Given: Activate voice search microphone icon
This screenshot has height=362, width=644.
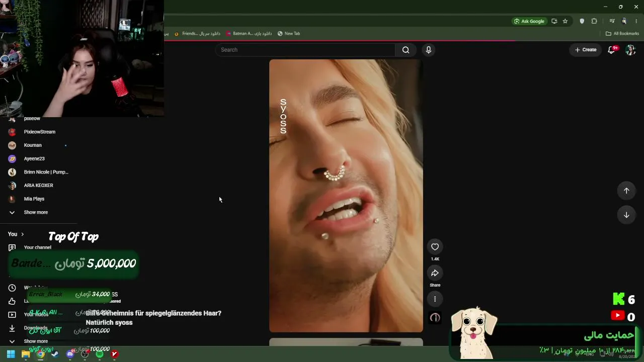Looking at the screenshot, I should click(428, 50).
